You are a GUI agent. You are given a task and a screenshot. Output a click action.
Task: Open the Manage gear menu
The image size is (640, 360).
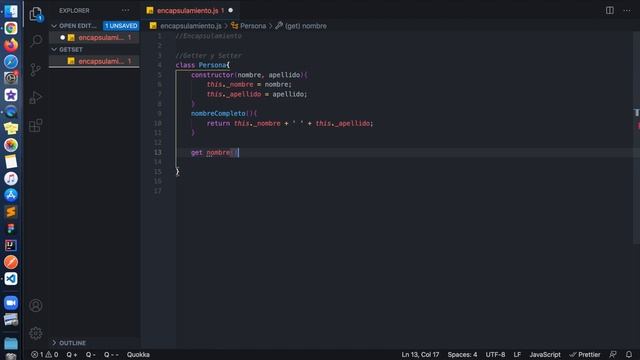click(36, 333)
